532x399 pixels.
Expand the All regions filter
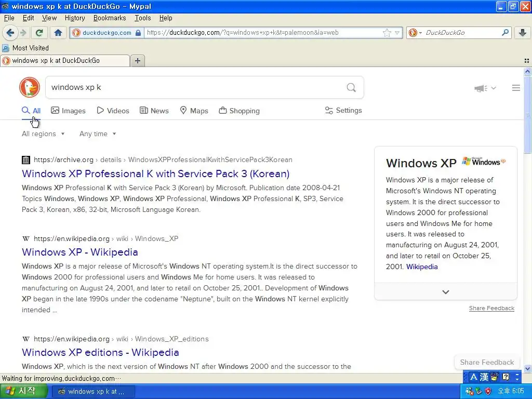[x=43, y=134]
